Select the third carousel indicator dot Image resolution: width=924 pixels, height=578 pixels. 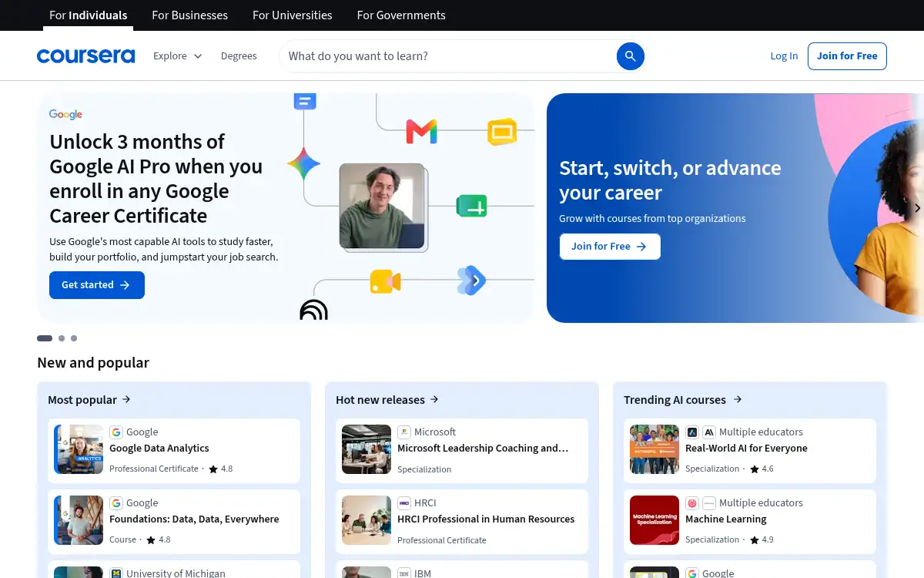pos(74,338)
